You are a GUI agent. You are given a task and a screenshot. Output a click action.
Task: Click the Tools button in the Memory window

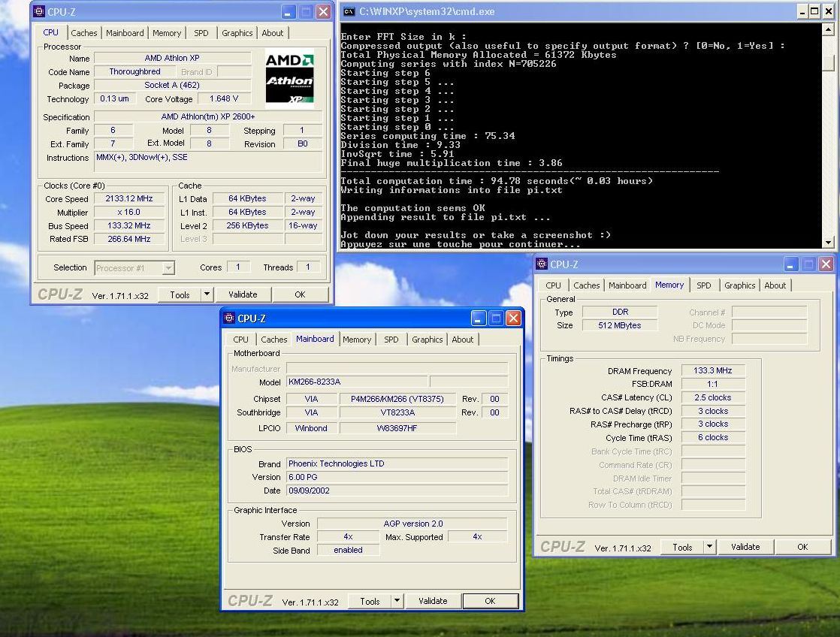point(682,546)
